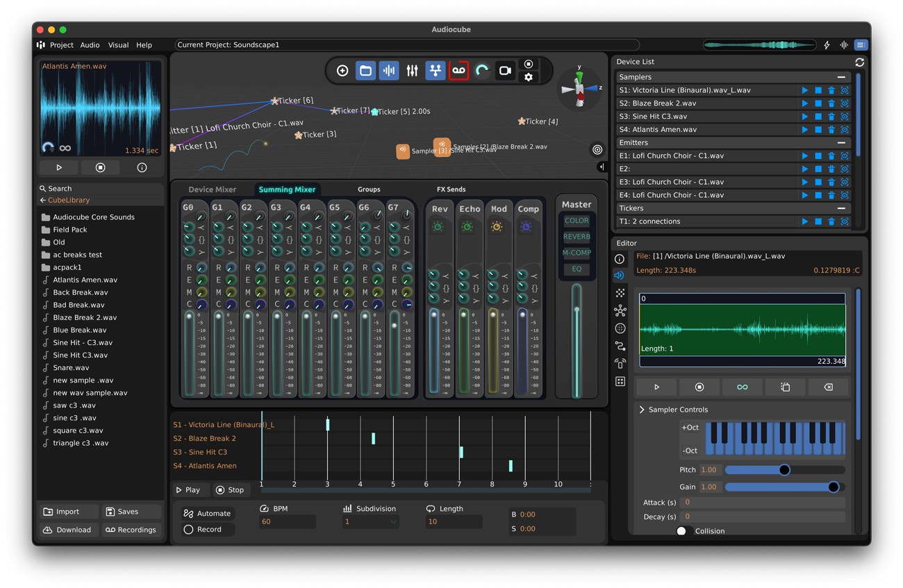
Task: Play emitter E1 Lofi Church Choir
Action: tap(805, 156)
